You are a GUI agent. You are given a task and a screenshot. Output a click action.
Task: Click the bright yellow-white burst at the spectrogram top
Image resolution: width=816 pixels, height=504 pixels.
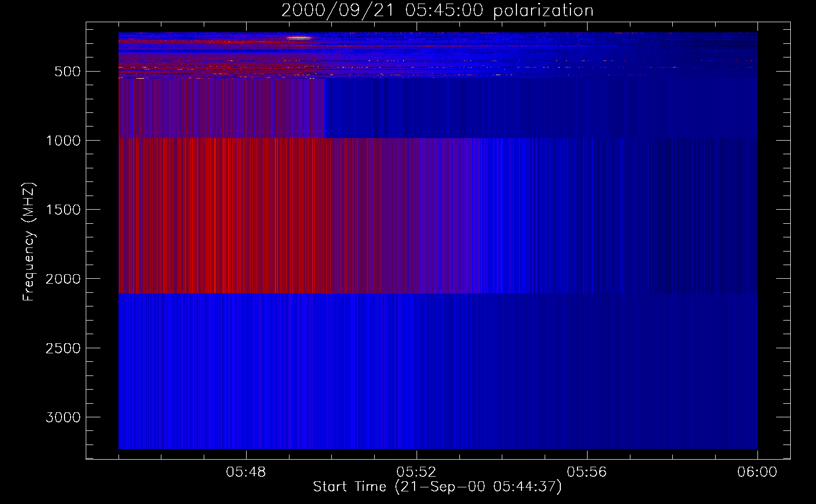299,37
